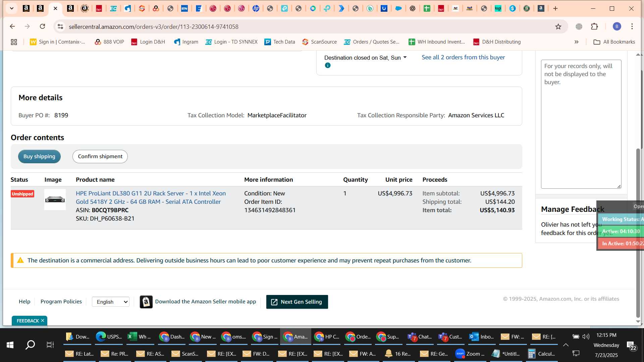The width and height of the screenshot is (644, 362).
Task: Open the Outlook Inbox taskbar window
Action: [482, 337]
